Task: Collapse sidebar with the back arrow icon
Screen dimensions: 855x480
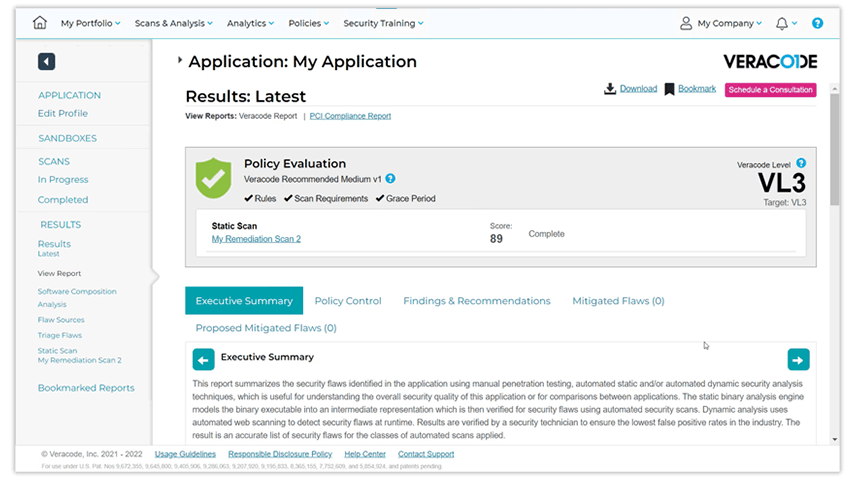Action: pyautogui.click(x=46, y=62)
